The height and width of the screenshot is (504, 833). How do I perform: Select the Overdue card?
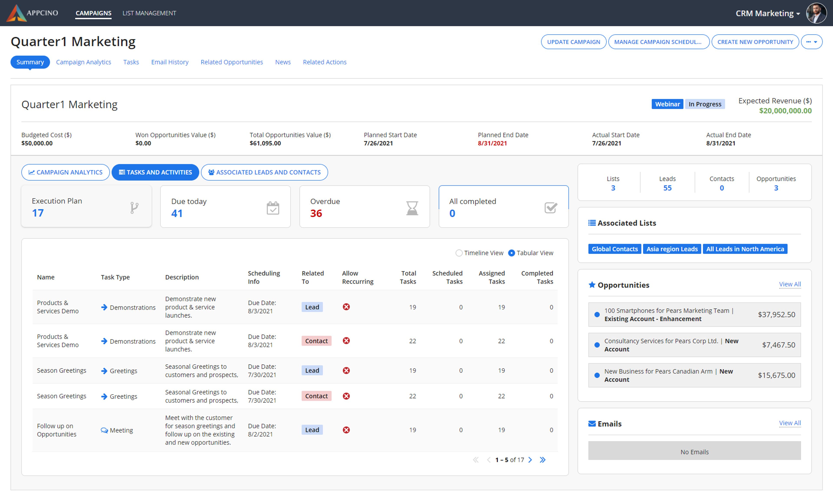[364, 206]
